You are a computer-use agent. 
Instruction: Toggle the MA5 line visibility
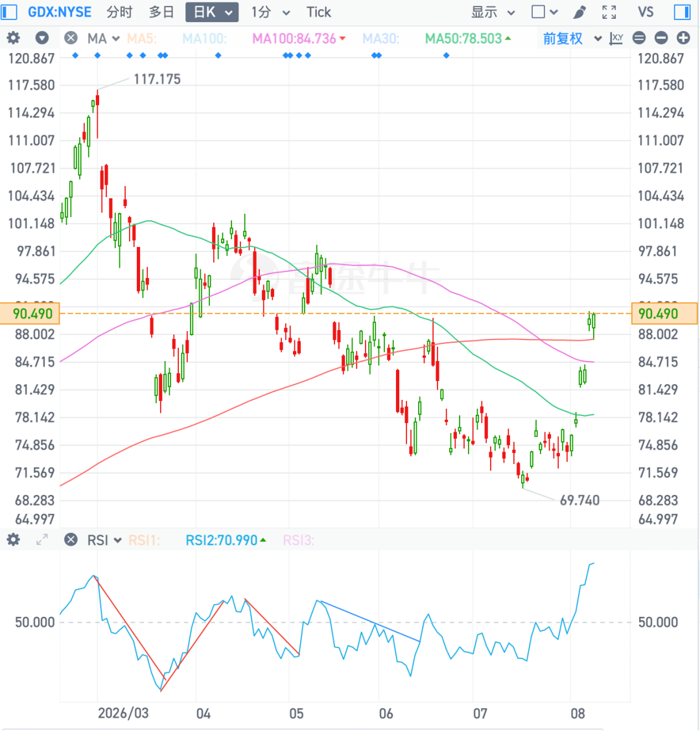point(142,38)
